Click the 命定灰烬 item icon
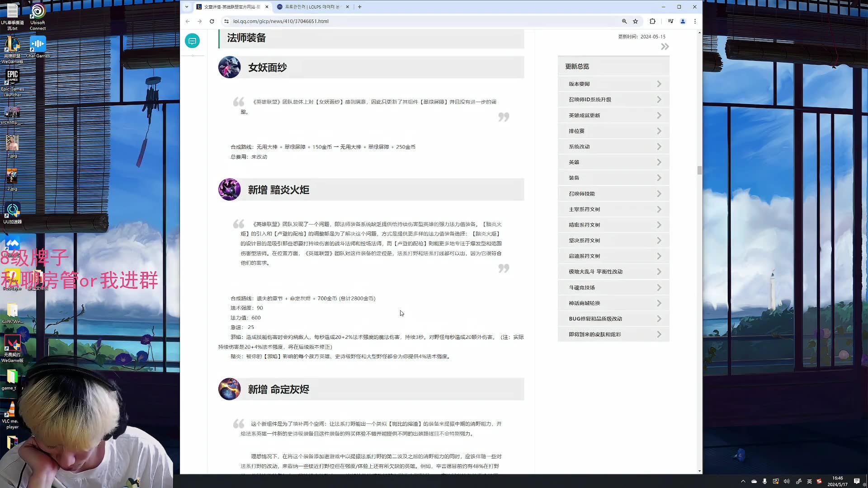The width and height of the screenshot is (868, 488). point(229,389)
